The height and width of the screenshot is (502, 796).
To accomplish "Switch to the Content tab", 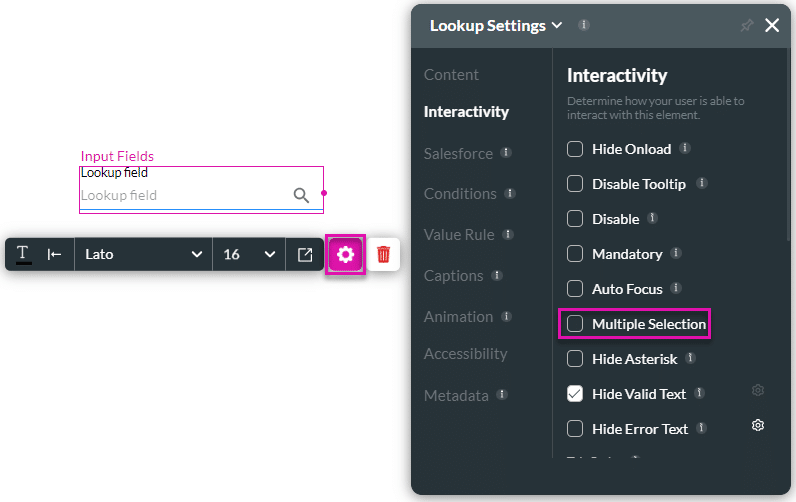I will (x=451, y=75).
